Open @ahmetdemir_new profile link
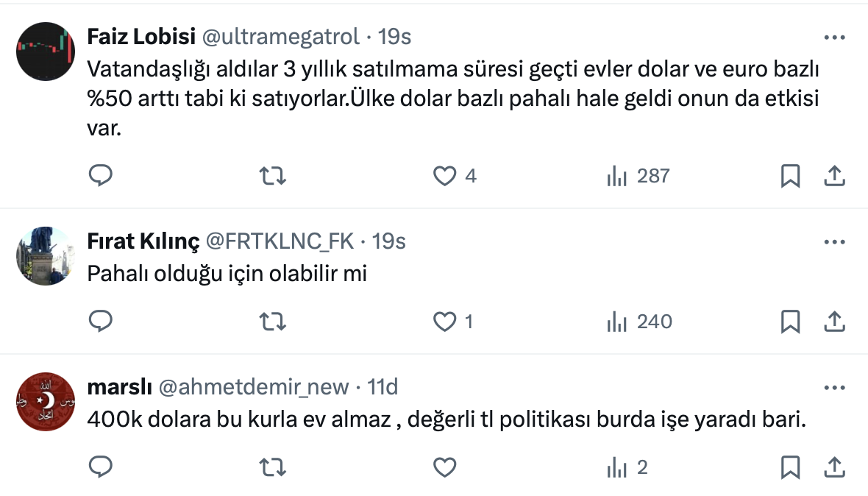Image resolution: width=868 pixels, height=496 pixels. tap(254, 386)
